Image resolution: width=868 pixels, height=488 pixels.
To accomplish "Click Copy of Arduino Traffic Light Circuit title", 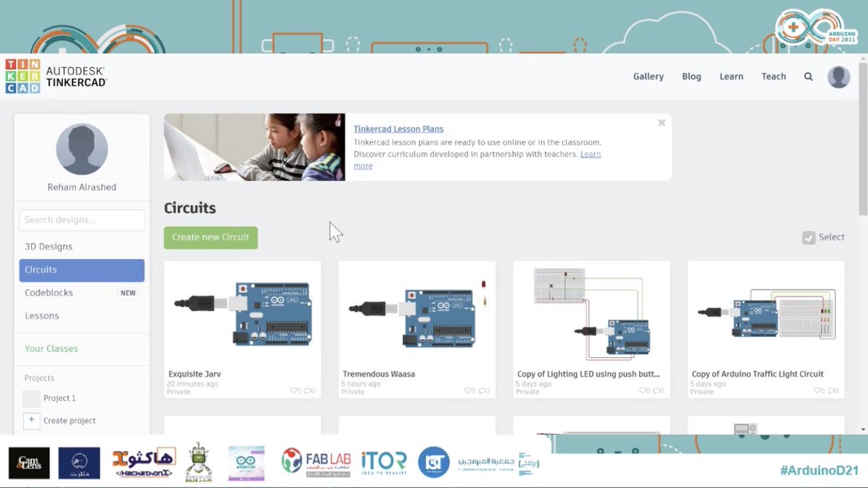I will tap(757, 374).
